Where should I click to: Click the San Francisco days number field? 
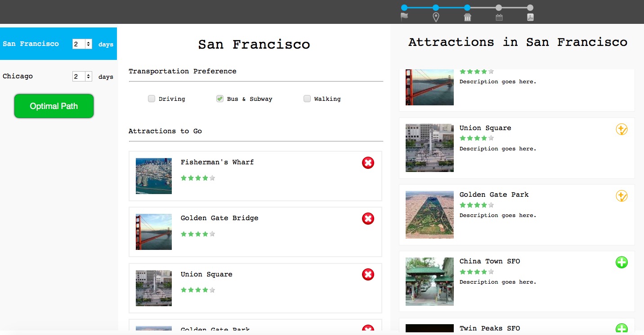tap(79, 44)
